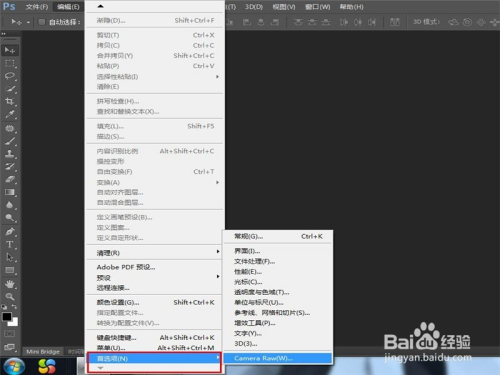
Task: Change the screen mode
Action: (x=10, y=347)
